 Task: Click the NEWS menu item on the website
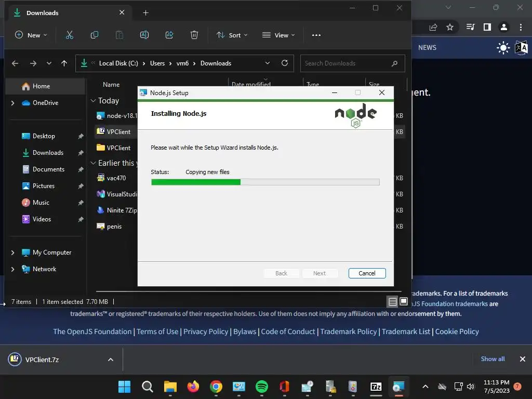click(427, 47)
